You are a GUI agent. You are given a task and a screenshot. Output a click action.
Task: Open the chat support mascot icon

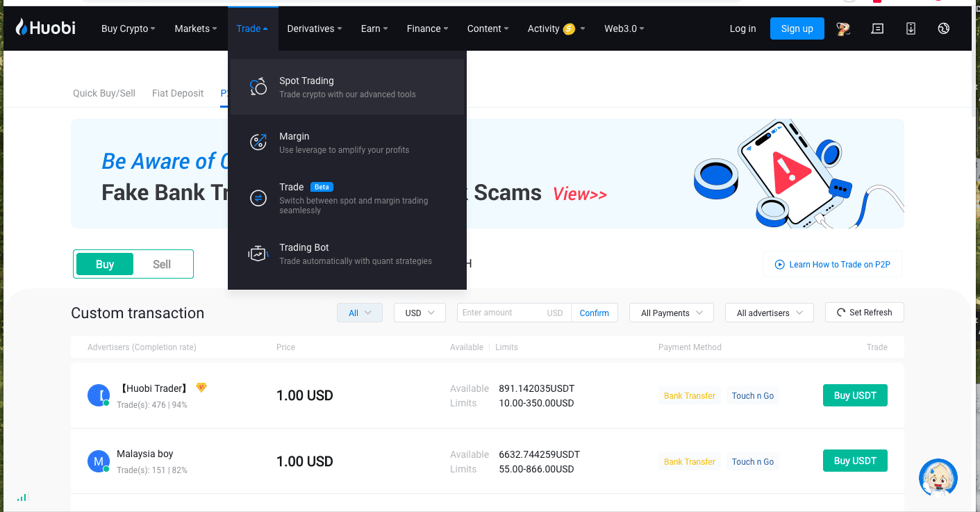pyautogui.click(x=938, y=478)
